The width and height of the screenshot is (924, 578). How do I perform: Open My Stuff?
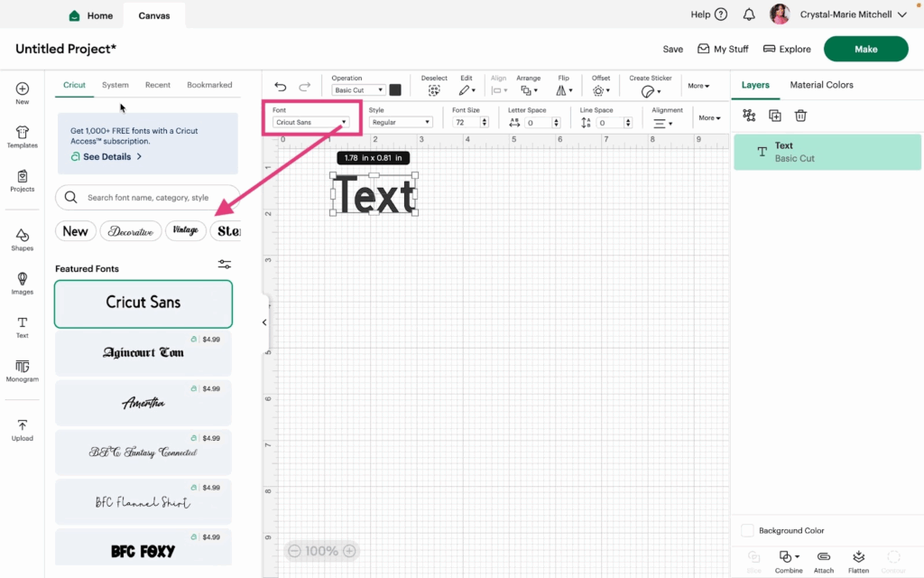(x=723, y=49)
